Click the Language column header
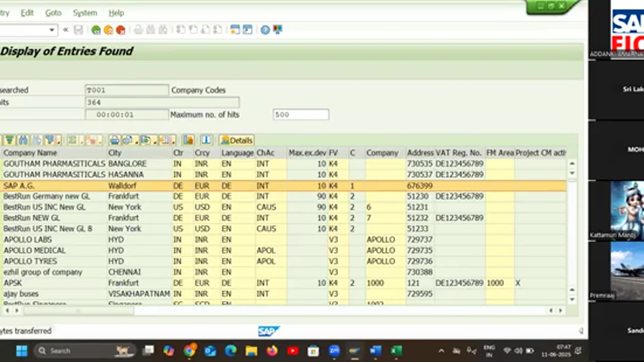The image size is (644, 362). pyautogui.click(x=237, y=153)
